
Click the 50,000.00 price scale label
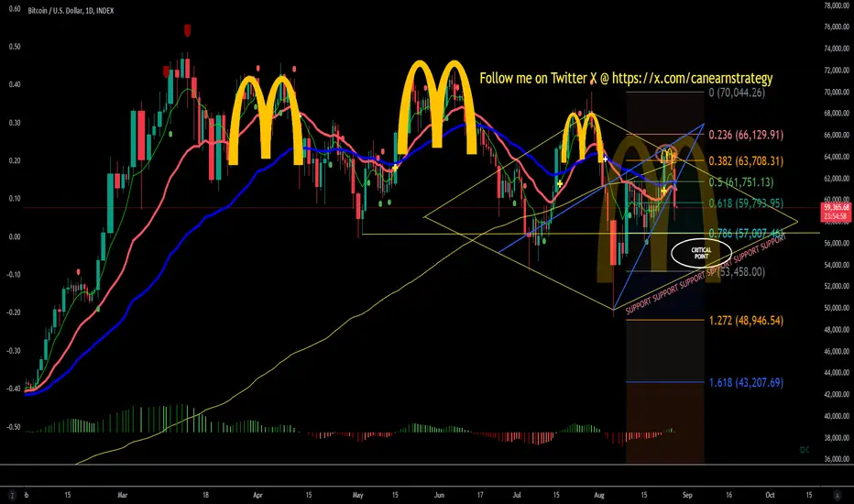pos(837,308)
